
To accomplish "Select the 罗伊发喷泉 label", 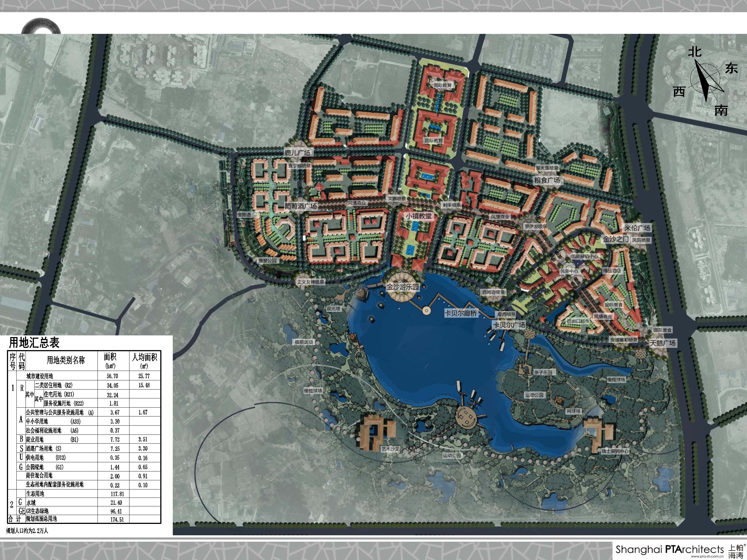I will click(535, 227).
